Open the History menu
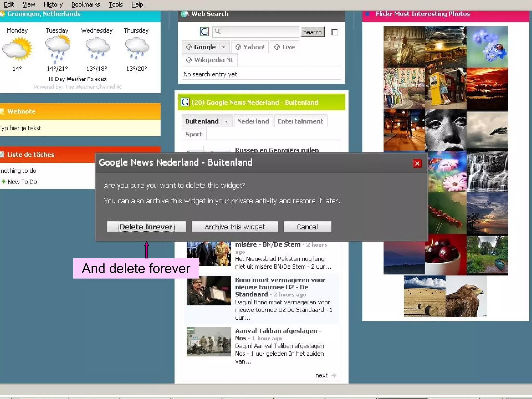This screenshot has height=399, width=532. tap(53, 4)
